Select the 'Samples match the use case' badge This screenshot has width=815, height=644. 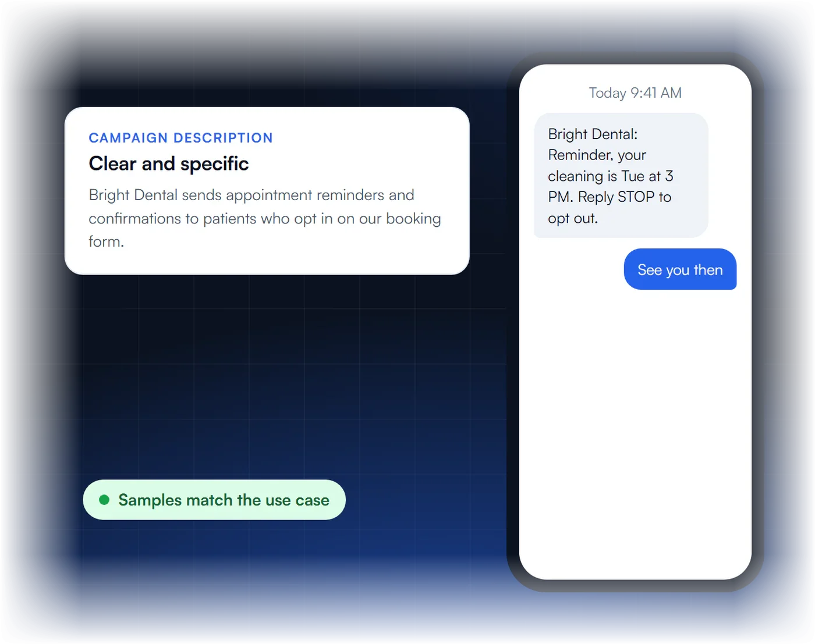214,500
